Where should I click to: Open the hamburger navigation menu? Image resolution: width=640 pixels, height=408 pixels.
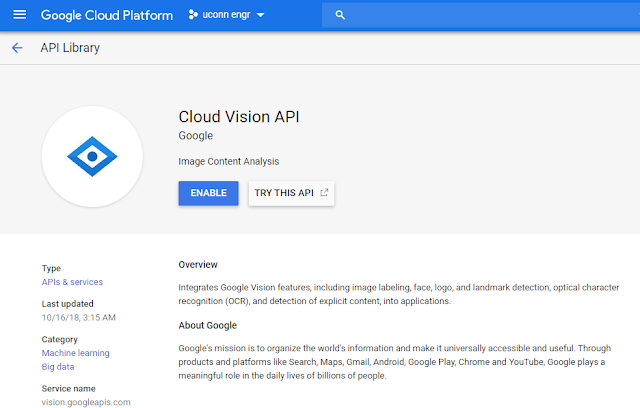coord(20,15)
